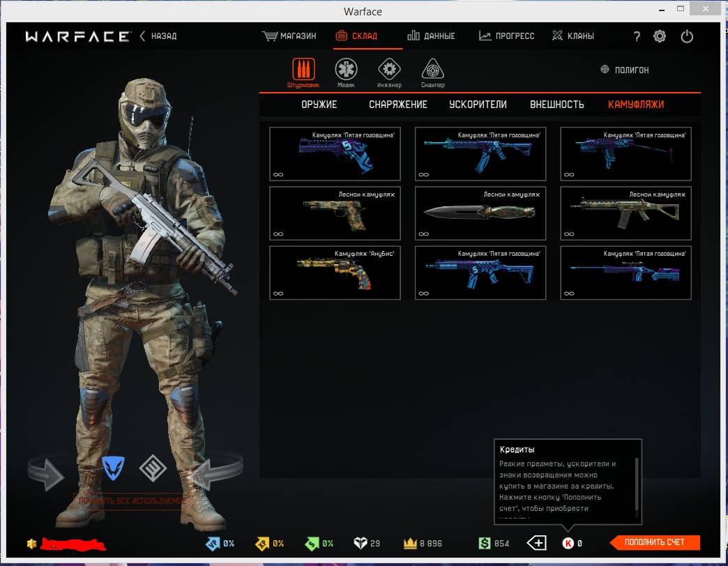This screenshot has width=728, height=566.
Task: Open the Данные stats tab
Action: tap(432, 36)
